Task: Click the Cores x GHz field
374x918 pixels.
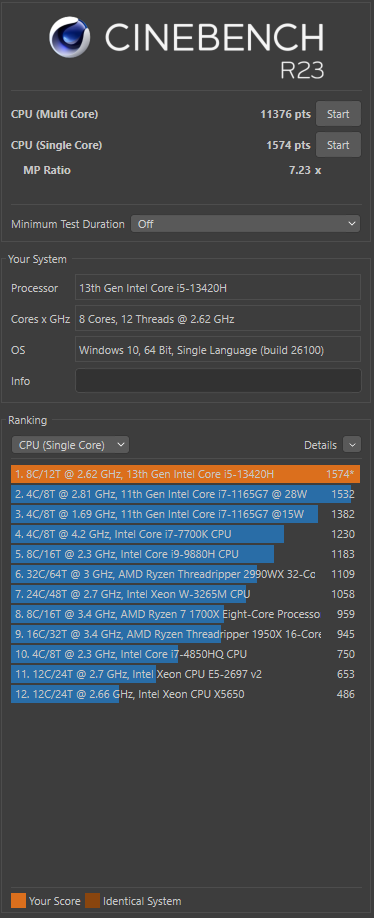Action: (x=218, y=318)
